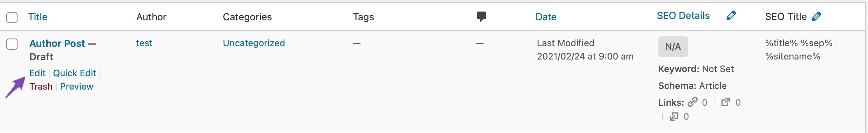This screenshot has width=868, height=133.
Task: Open Quick Edit for Author Post
Action: [x=74, y=73]
